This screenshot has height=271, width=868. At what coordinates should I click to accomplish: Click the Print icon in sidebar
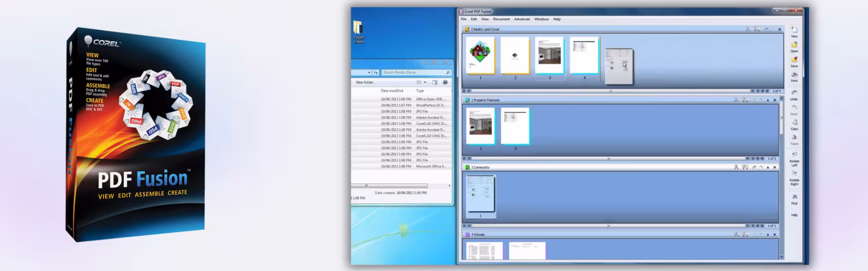(794, 75)
